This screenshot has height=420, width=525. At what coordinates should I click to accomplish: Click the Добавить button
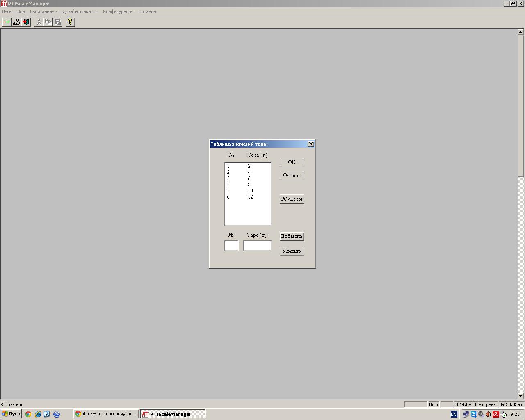coord(292,236)
